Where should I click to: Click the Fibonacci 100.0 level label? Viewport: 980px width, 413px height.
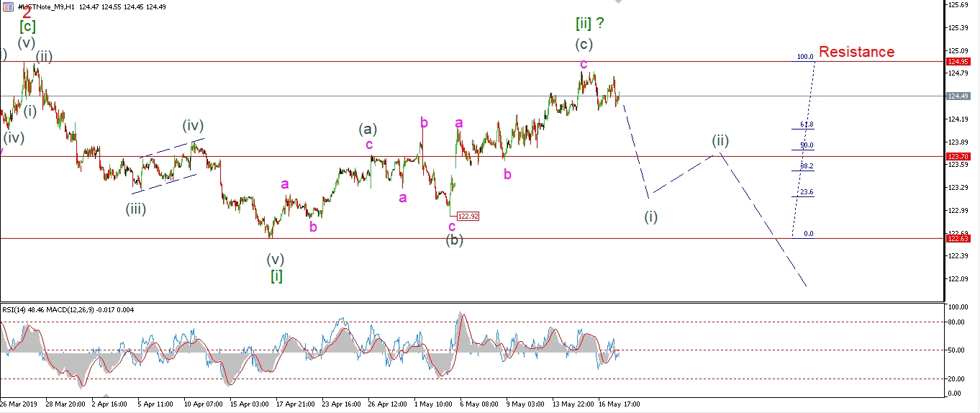click(x=804, y=57)
